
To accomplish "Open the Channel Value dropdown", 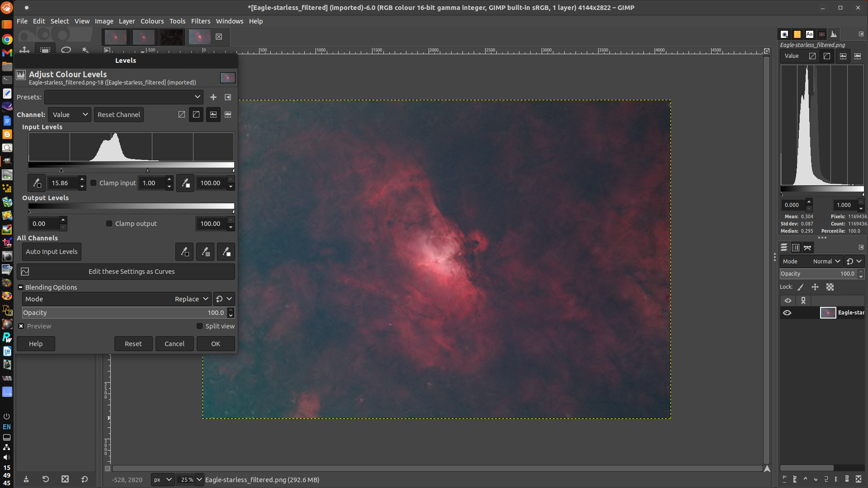I will point(70,115).
